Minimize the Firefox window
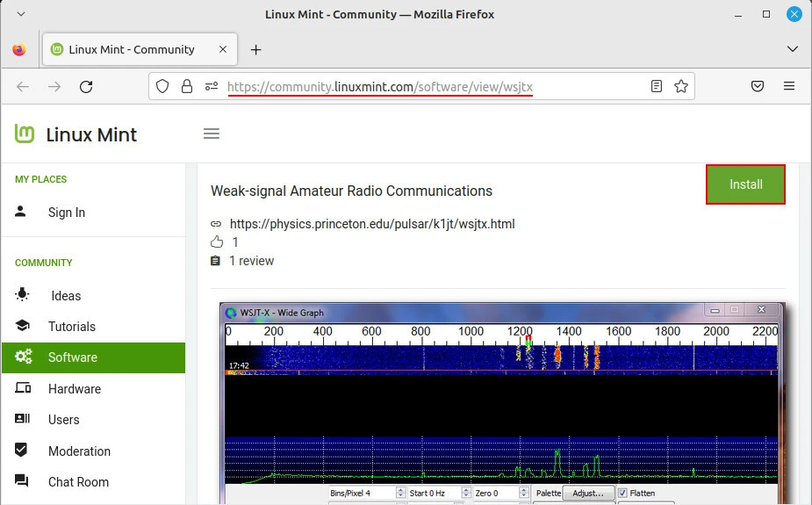Image resolution: width=812 pixels, height=505 pixels. (738, 15)
